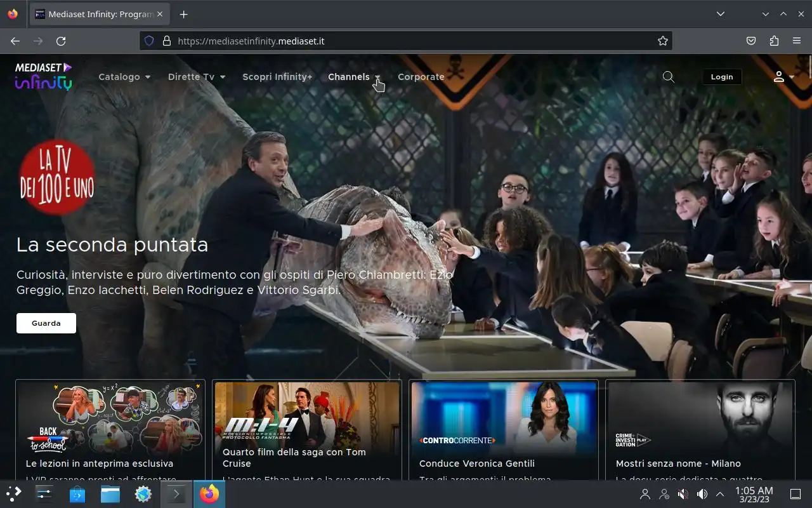Click the La seconda puntata headline
The width and height of the screenshot is (812, 508).
(x=112, y=244)
